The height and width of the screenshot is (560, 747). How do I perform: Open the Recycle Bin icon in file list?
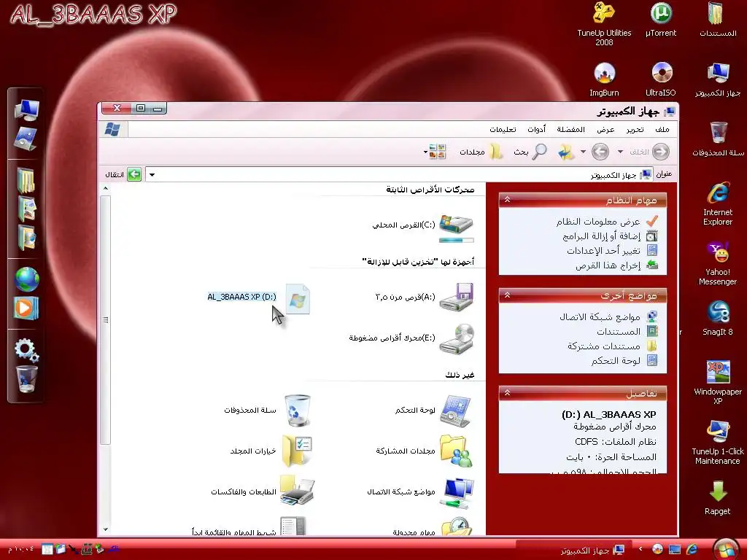[x=298, y=410]
